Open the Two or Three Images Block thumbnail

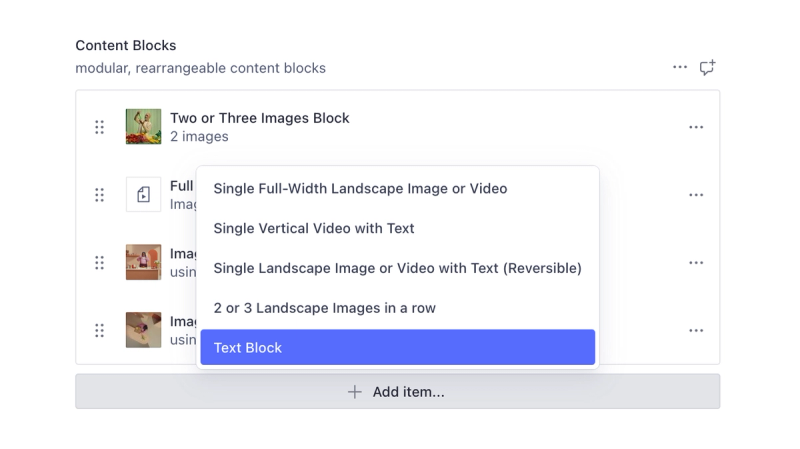click(143, 127)
